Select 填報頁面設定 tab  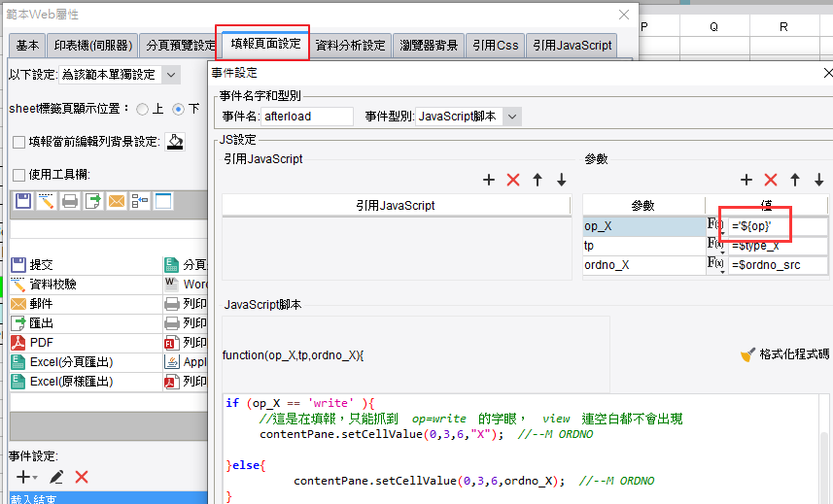tap(265, 44)
